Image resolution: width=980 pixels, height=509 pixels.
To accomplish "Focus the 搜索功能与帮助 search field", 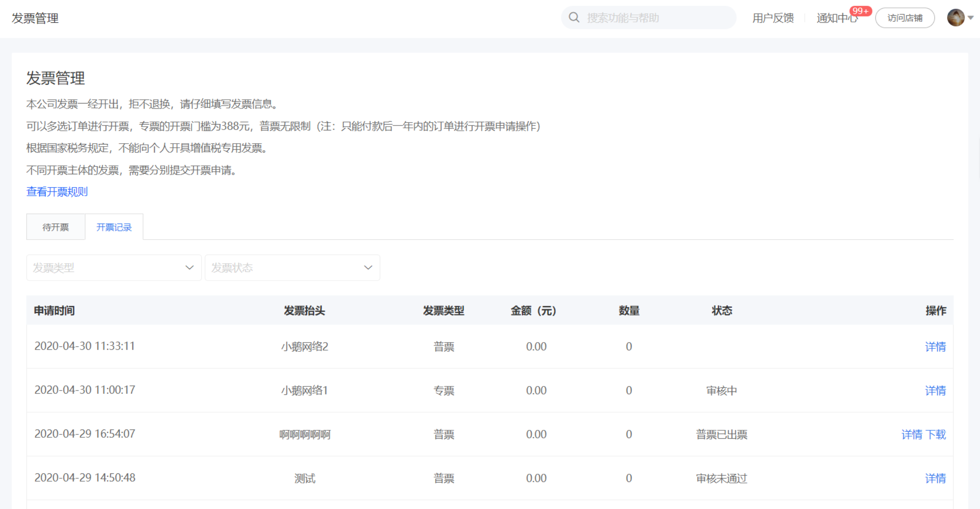I will [x=649, y=18].
